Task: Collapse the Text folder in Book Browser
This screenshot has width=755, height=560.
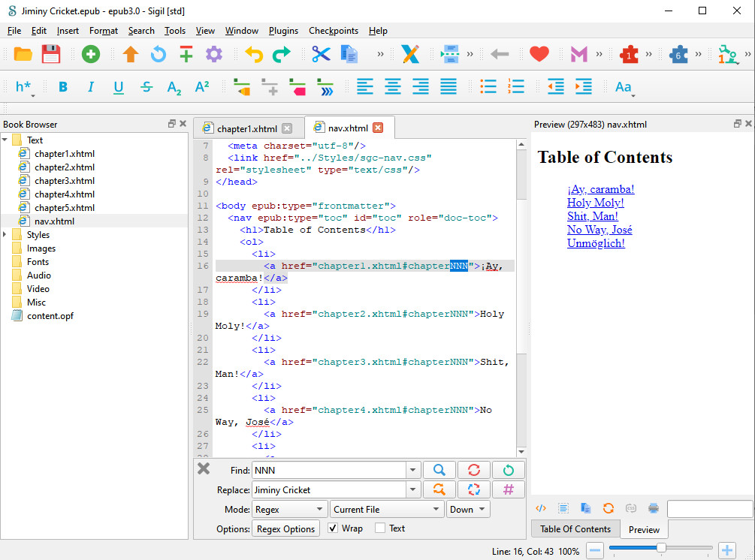Action: [x=5, y=140]
